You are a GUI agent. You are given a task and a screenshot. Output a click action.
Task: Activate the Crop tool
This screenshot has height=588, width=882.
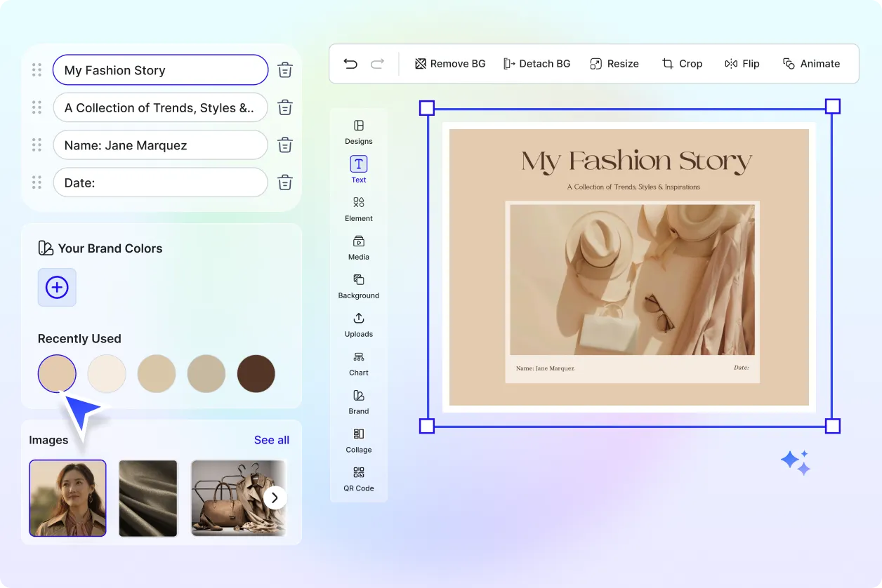click(x=682, y=63)
